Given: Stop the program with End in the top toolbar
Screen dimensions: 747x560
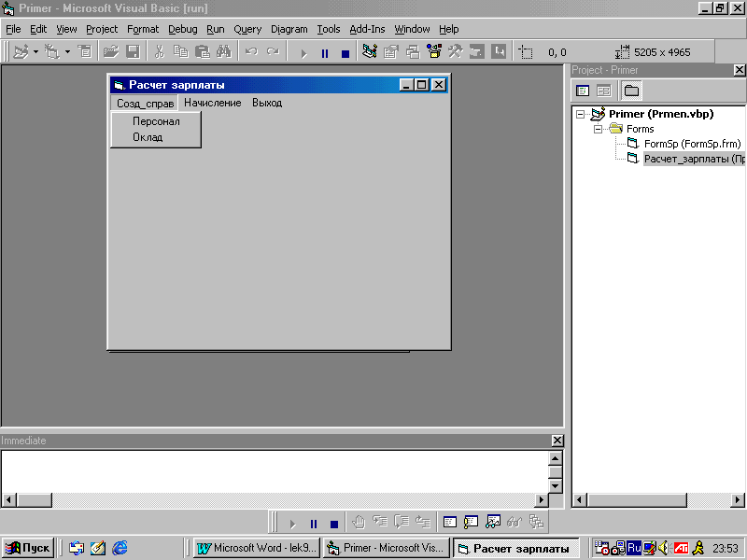Looking at the screenshot, I should (345, 53).
